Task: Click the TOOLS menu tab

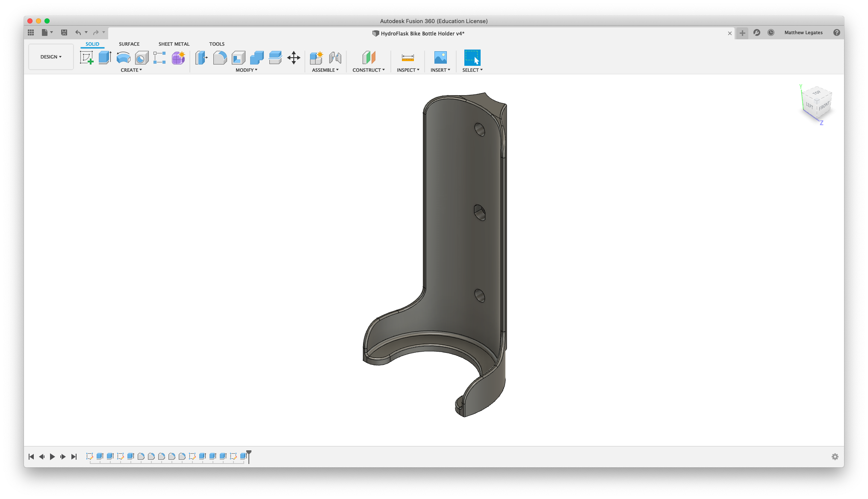Action: [216, 44]
